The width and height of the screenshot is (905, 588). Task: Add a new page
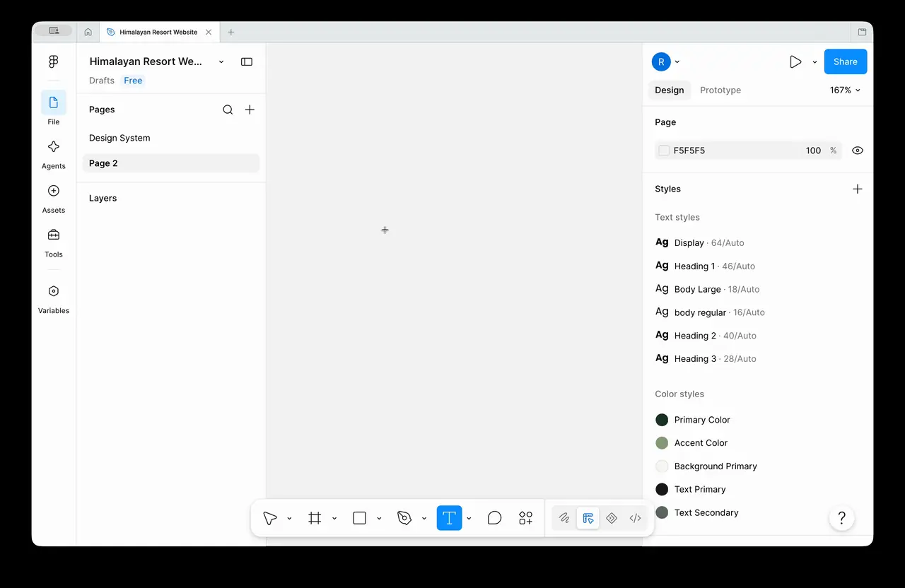pyautogui.click(x=250, y=110)
